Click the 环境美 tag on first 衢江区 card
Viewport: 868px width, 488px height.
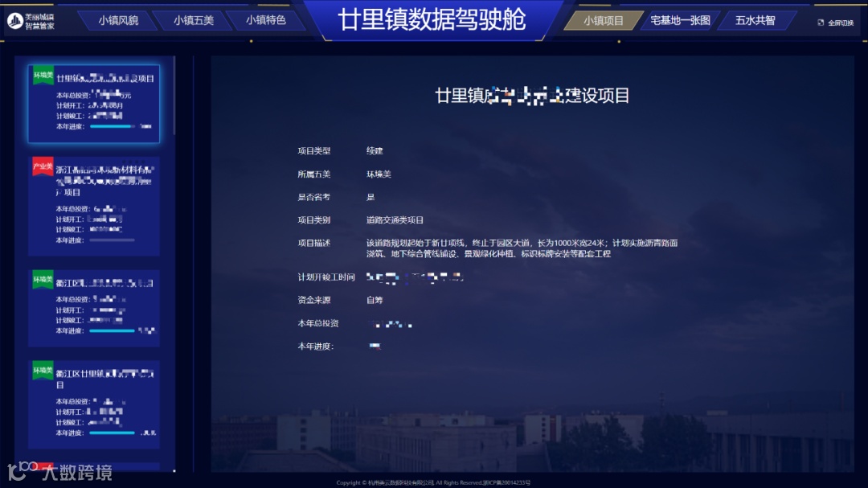(x=43, y=280)
